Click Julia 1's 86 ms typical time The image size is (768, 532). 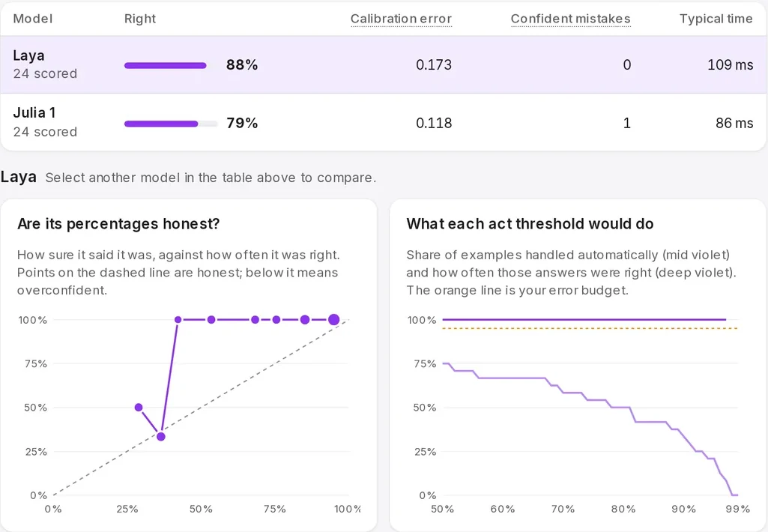point(734,123)
